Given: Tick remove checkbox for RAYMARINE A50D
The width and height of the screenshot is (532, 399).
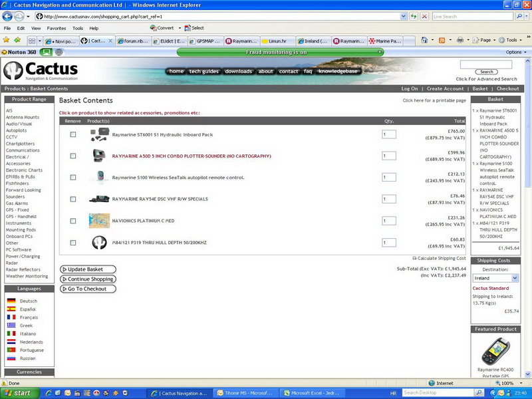Looking at the screenshot, I should (x=73, y=156).
